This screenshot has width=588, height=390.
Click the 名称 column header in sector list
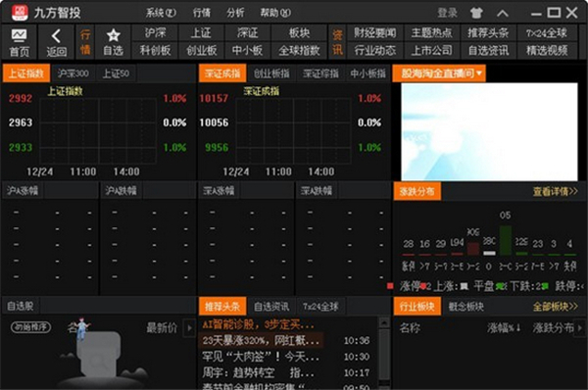[410, 327]
